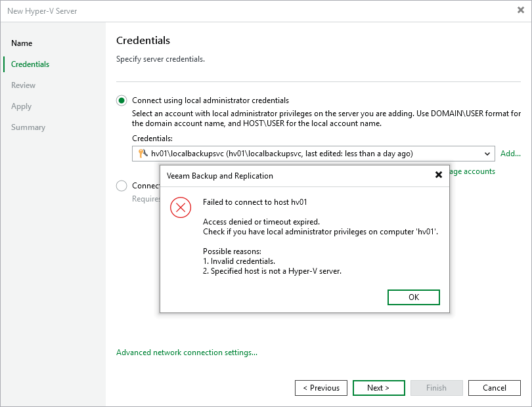This screenshot has width=532, height=407.
Task: Click inside the Credentials combo box field
Action: tap(296, 153)
